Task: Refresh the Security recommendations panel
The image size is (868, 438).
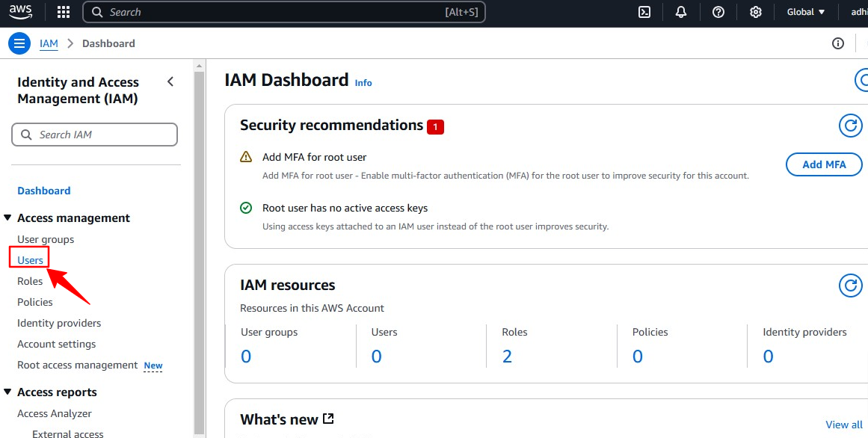Action: [850, 126]
